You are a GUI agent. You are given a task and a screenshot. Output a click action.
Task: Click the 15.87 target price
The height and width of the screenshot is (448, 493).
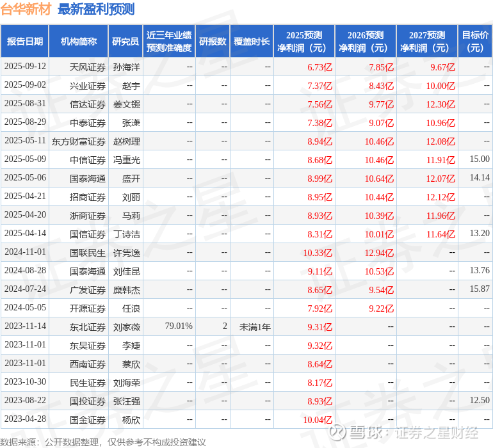(480, 289)
